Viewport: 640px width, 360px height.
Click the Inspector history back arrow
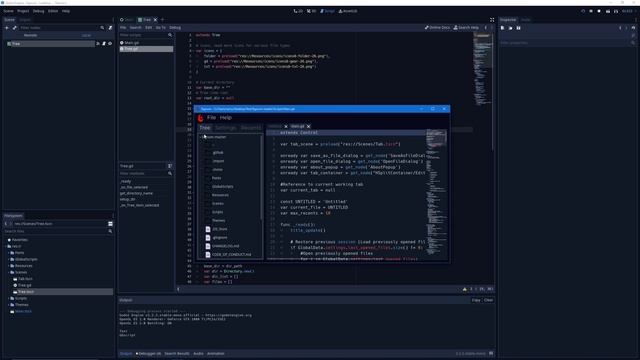620,28
